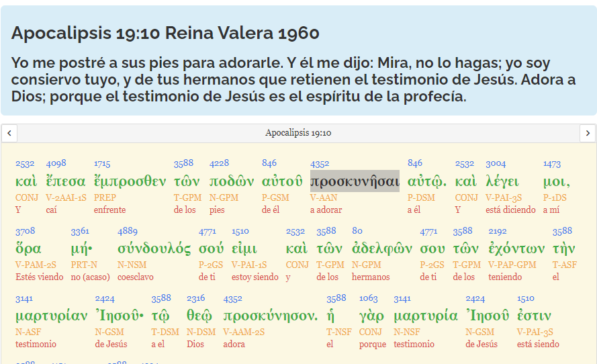Click morphology code PREP
The width and height of the screenshot is (597, 364).
click(x=105, y=197)
